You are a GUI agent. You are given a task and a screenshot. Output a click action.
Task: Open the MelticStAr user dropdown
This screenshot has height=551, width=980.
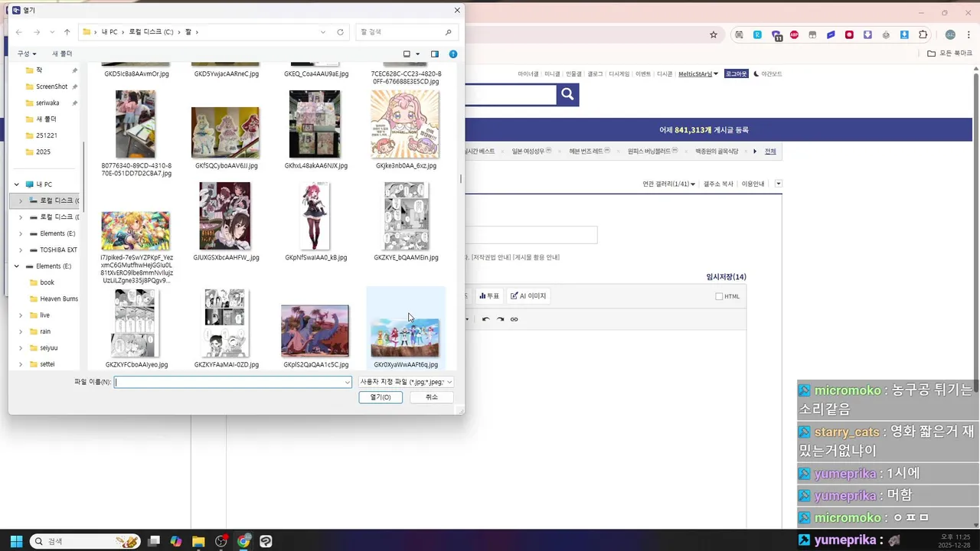699,74
